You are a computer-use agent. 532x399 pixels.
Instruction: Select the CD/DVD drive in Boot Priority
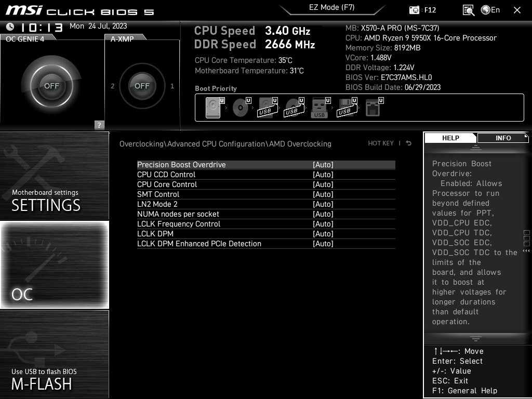[x=239, y=107]
